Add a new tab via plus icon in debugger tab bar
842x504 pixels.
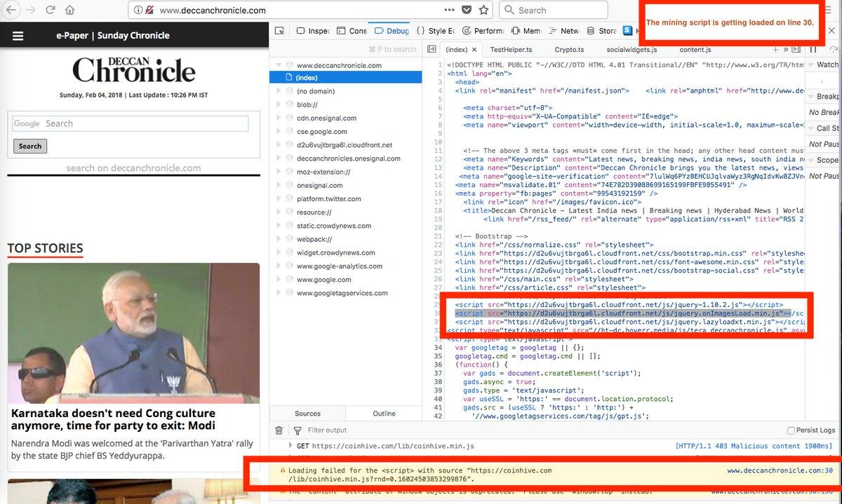point(775,49)
